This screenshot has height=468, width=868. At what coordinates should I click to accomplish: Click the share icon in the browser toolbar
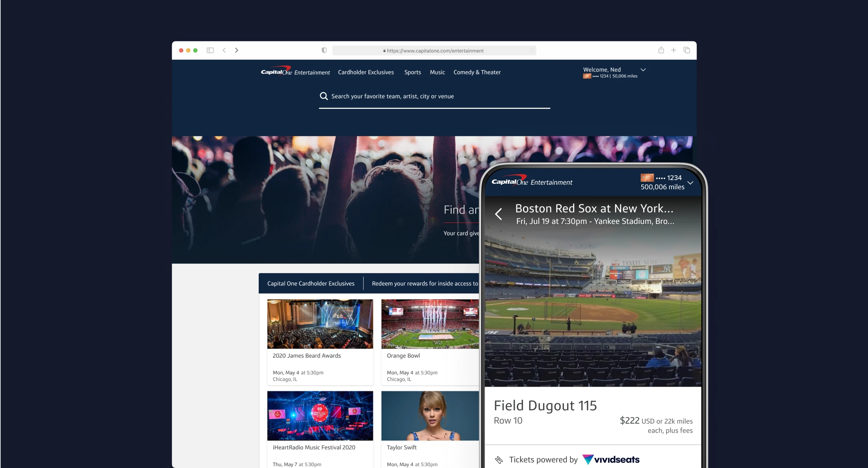click(x=662, y=50)
